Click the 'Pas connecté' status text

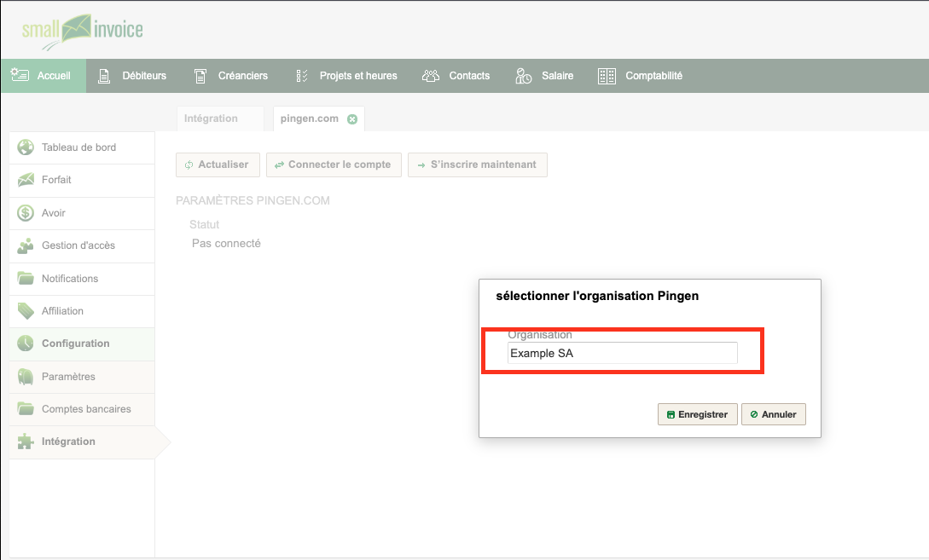pos(226,243)
